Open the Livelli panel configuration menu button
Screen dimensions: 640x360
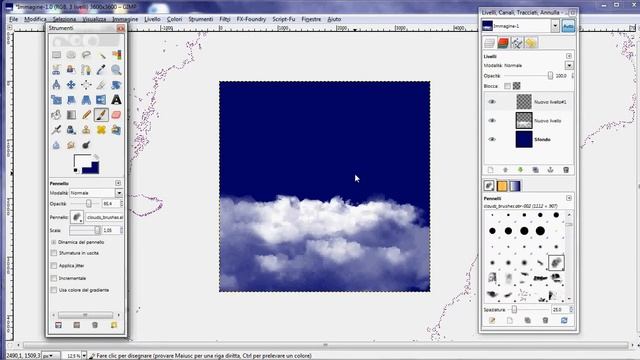pyautogui.click(x=569, y=56)
